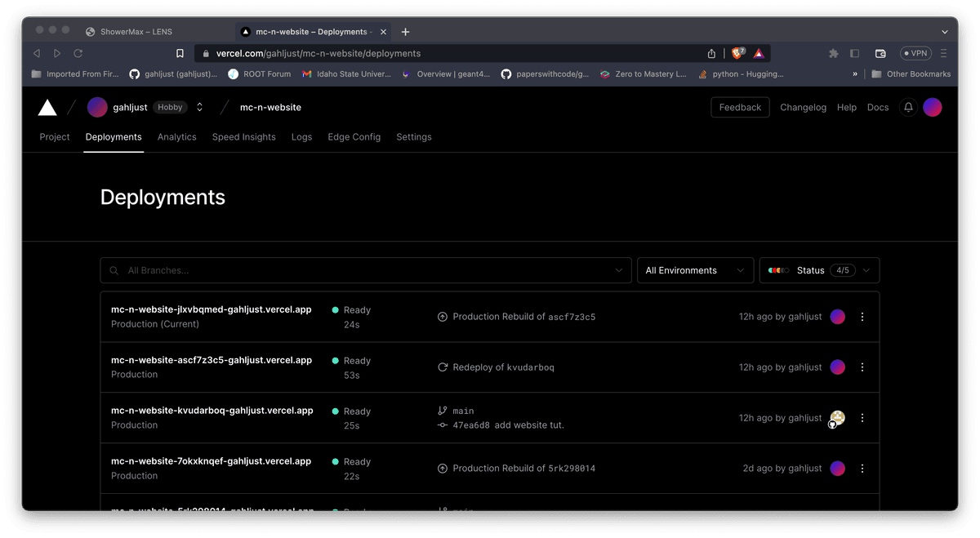The image size is (980, 538).
Task: Open the ROOT Forum bookmark
Action: (x=260, y=73)
